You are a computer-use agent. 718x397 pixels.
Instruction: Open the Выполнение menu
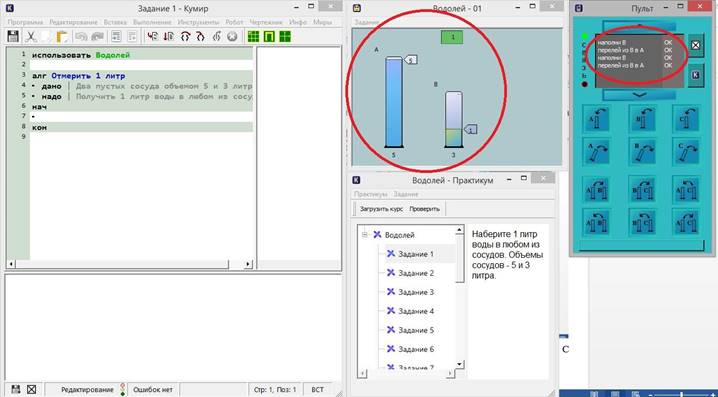click(x=149, y=22)
